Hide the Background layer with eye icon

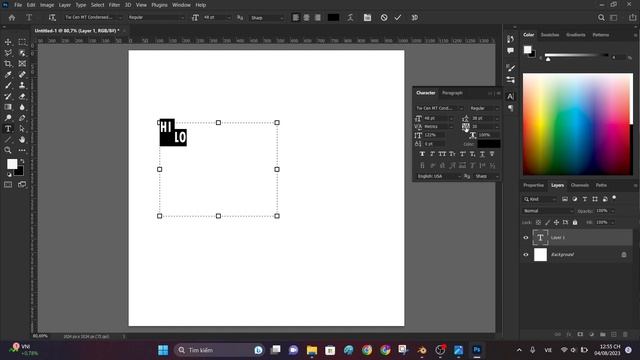pos(526,254)
